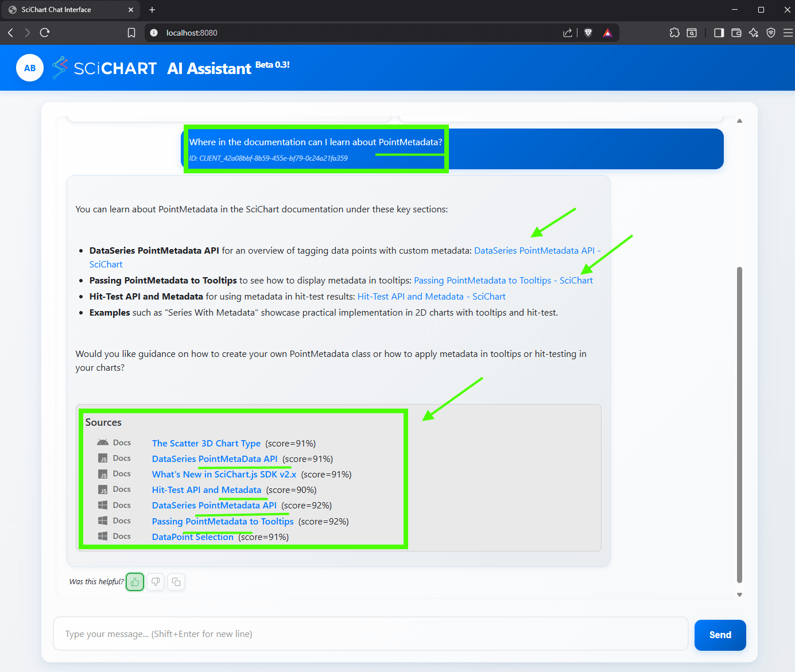Click the Brave Shields lion icon
The width and height of the screenshot is (795, 672).
point(588,33)
